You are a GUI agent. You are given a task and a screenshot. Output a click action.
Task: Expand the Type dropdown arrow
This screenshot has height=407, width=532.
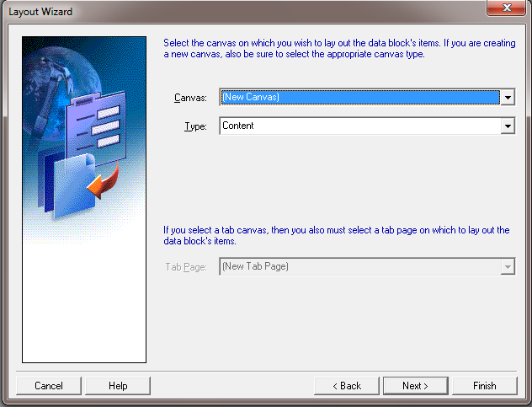tap(508, 126)
